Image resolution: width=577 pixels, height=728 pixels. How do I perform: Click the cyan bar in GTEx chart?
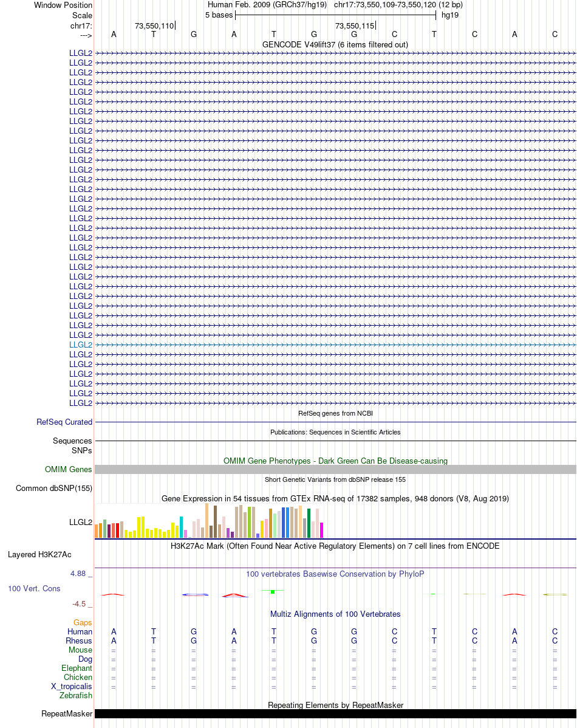coord(182,527)
